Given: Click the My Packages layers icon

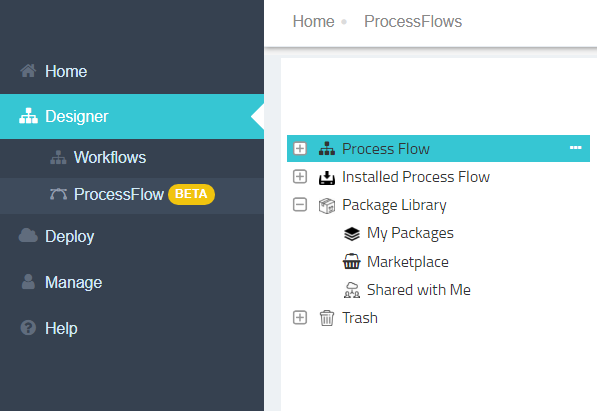Looking at the screenshot, I should 351,233.
